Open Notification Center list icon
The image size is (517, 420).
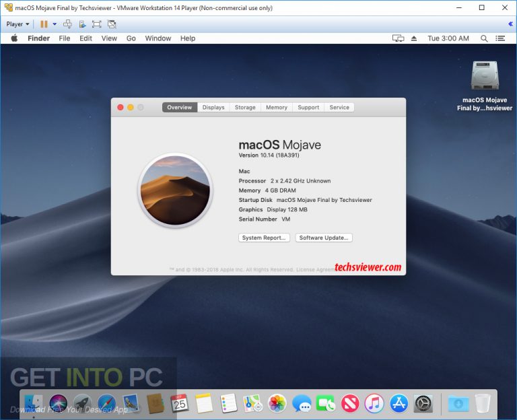click(x=500, y=38)
